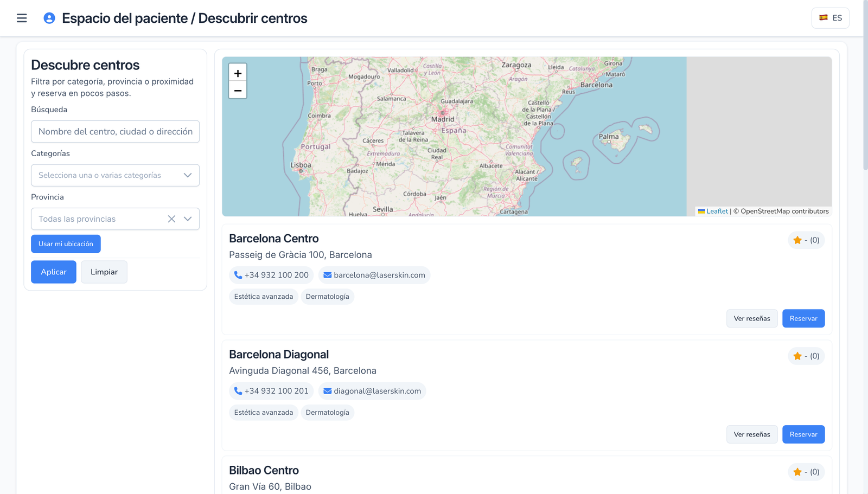Image resolution: width=868 pixels, height=494 pixels.
Task: Open the ES language selector
Action: pyautogui.click(x=831, y=18)
